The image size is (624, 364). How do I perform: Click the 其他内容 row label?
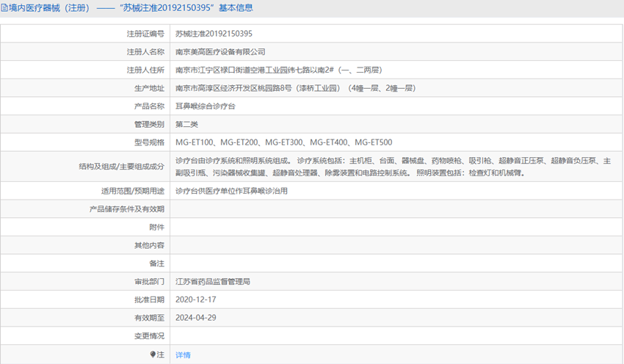click(x=149, y=245)
